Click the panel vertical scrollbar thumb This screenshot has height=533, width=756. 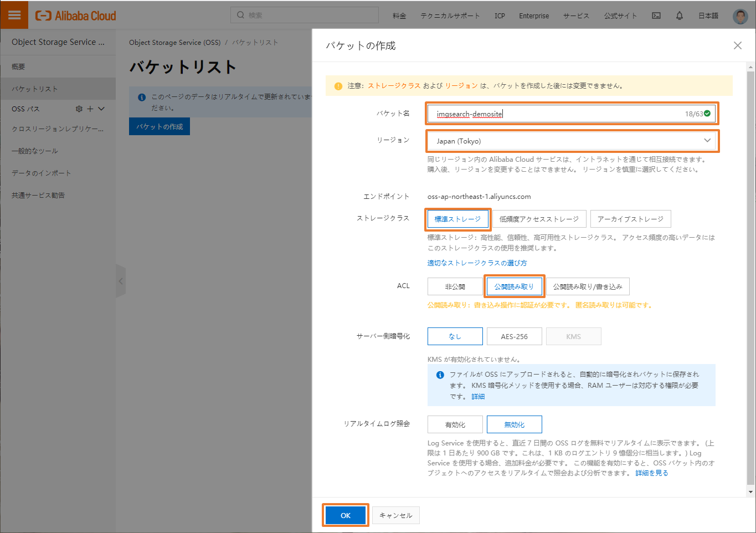750,277
